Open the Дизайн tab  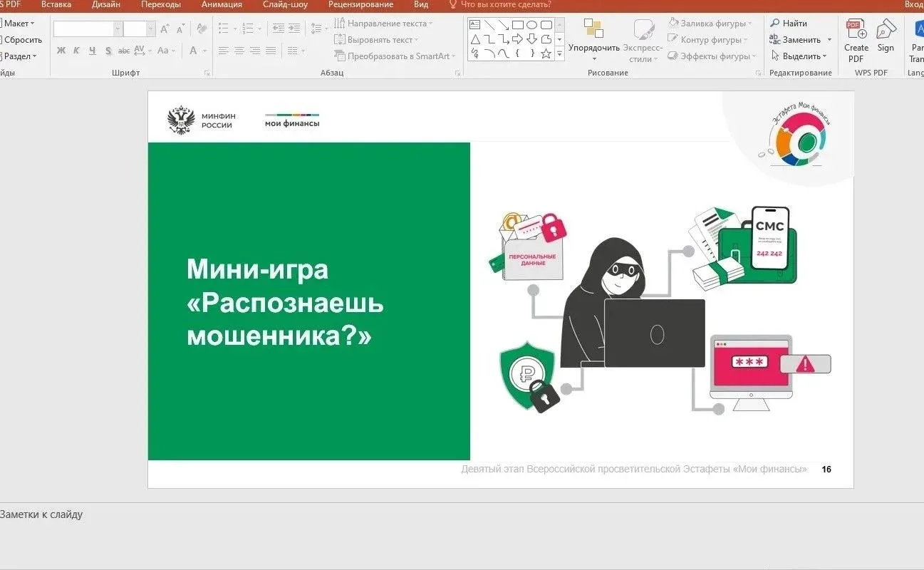click(x=106, y=4)
